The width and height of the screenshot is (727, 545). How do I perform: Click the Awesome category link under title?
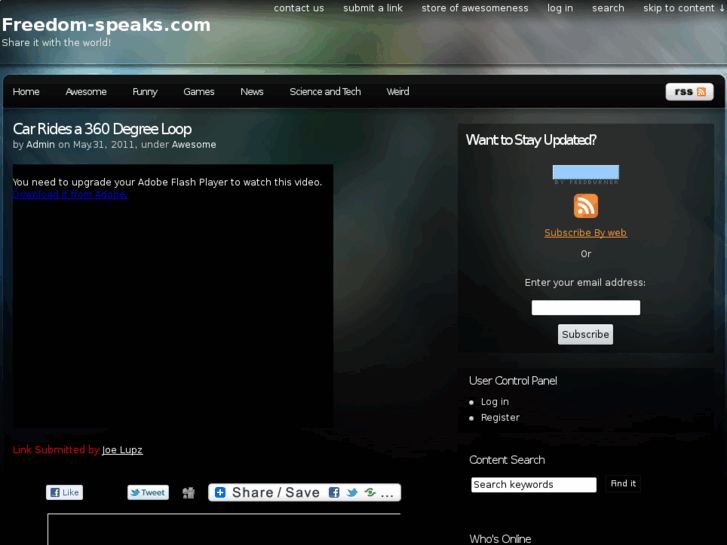pyautogui.click(x=194, y=144)
